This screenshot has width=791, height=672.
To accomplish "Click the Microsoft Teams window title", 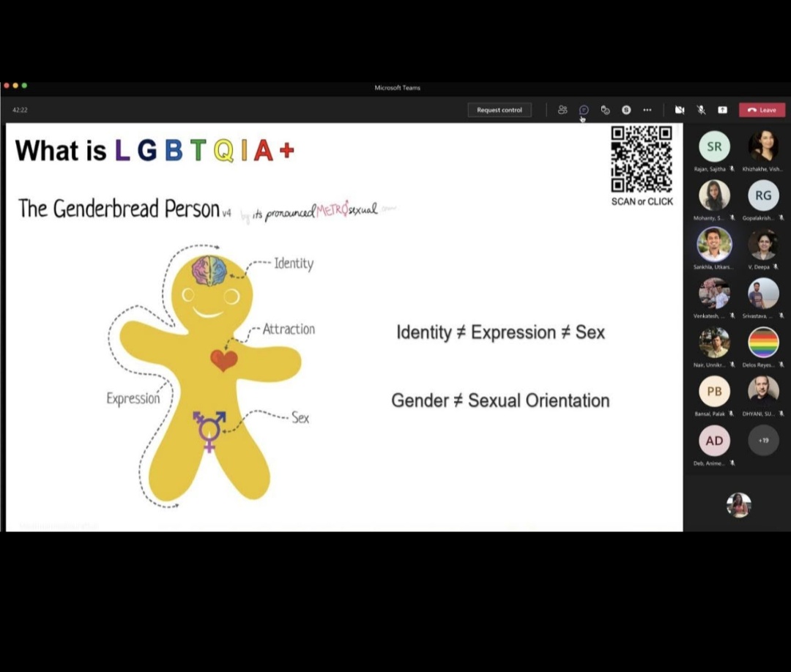I will coord(397,88).
